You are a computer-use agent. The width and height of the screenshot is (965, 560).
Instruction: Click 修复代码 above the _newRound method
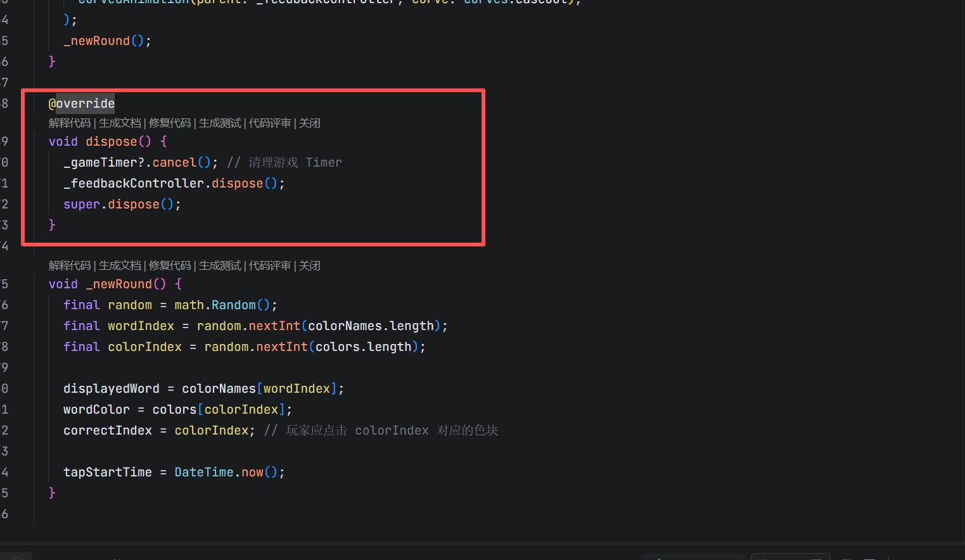pos(170,265)
